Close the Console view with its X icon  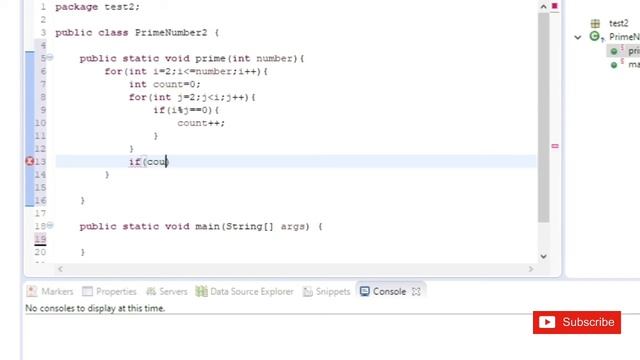coord(416,291)
